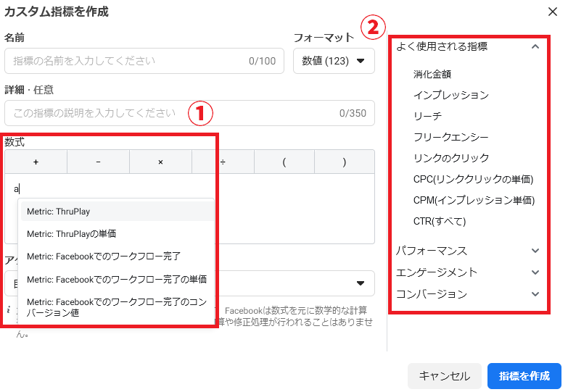Expand the エンゲージメント section
Viewport: 568px width, 392px height.
click(x=535, y=272)
